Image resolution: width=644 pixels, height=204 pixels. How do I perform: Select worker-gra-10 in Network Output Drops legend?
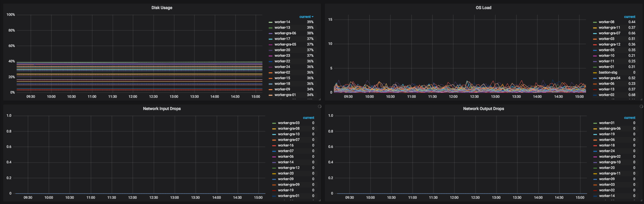(610, 162)
